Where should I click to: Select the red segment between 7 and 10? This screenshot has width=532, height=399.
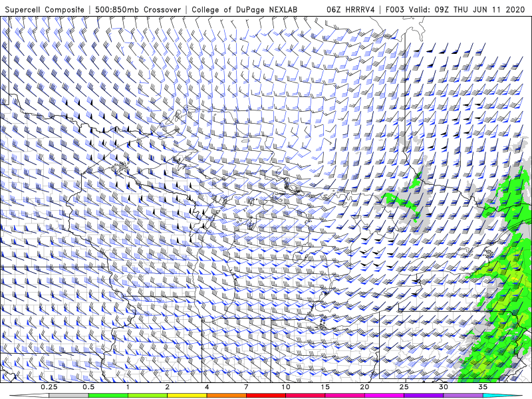coord(265,396)
